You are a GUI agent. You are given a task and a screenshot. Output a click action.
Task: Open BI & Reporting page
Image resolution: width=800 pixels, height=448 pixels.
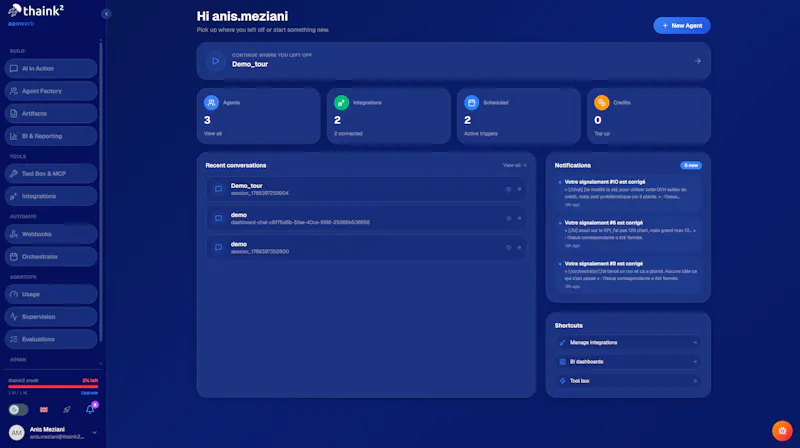click(x=51, y=136)
